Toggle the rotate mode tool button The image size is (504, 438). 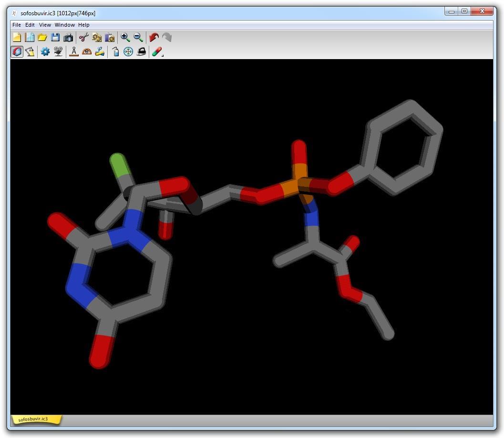[x=17, y=51]
